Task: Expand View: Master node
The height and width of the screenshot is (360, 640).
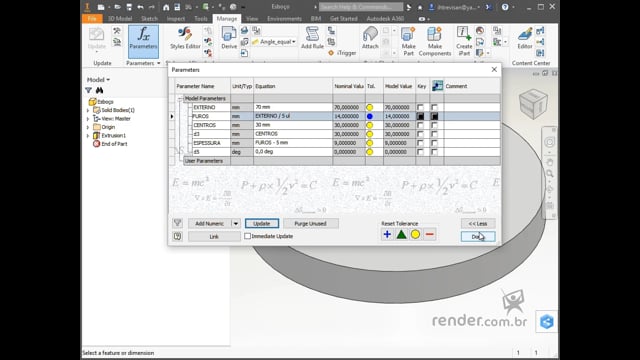Action: tap(88, 119)
